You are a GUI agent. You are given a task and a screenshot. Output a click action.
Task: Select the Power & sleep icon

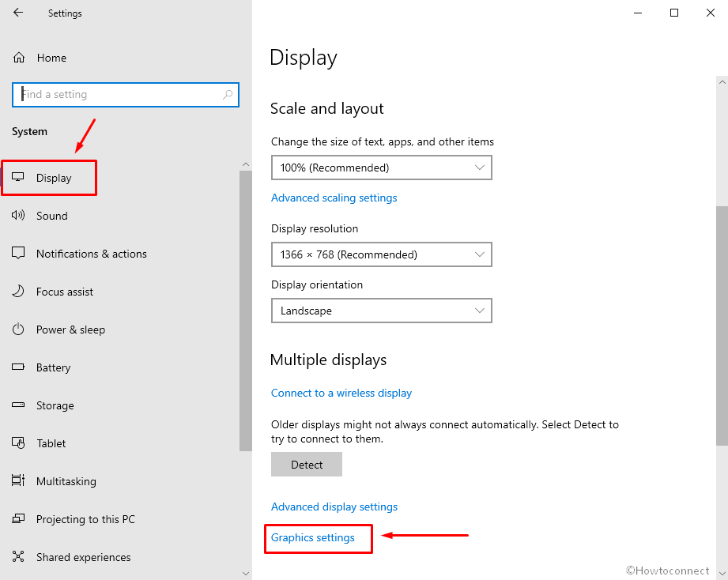[x=19, y=329]
